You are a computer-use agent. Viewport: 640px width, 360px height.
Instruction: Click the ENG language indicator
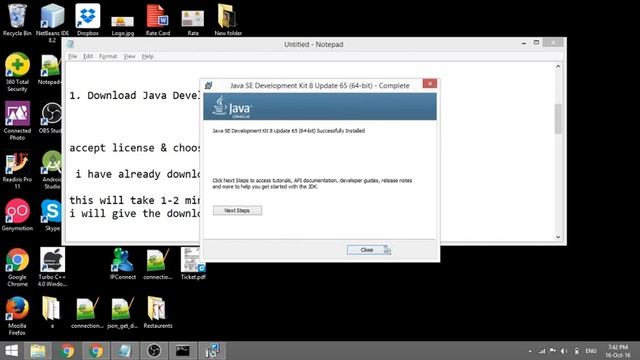[591, 351]
